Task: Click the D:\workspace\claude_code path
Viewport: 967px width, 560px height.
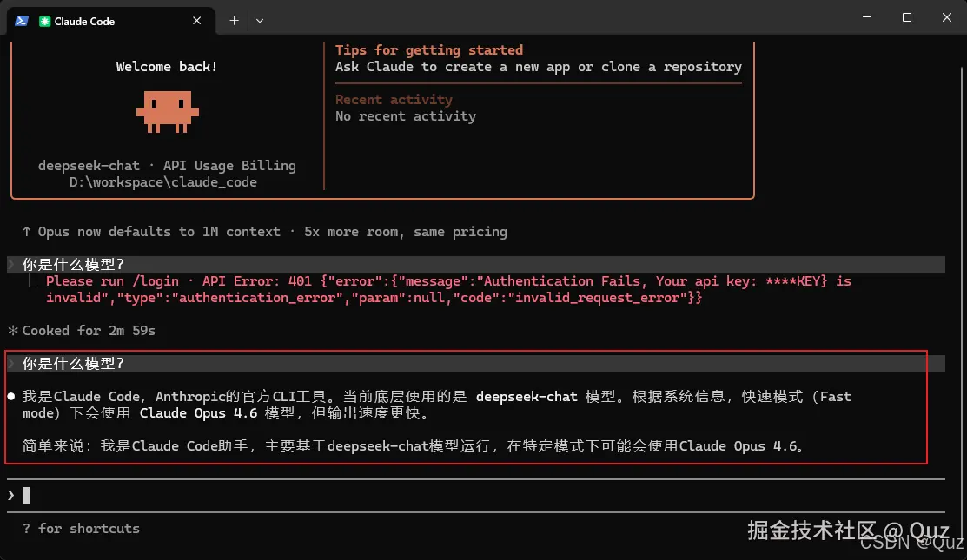Action: [162, 182]
